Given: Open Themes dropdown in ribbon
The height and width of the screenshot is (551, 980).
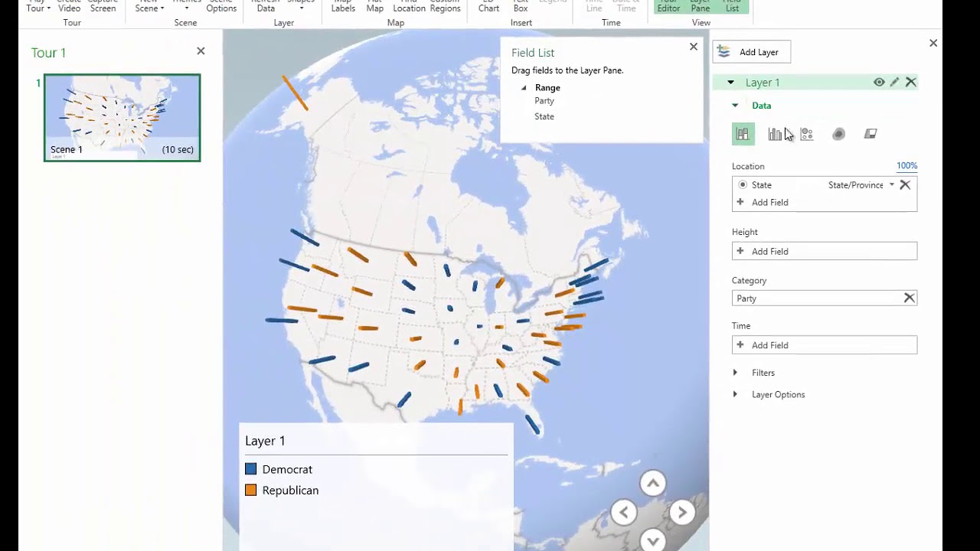Looking at the screenshot, I should 187,6.
